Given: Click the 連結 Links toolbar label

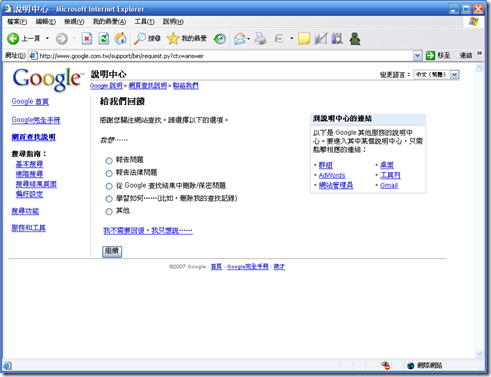Looking at the screenshot, I should coord(466,55).
